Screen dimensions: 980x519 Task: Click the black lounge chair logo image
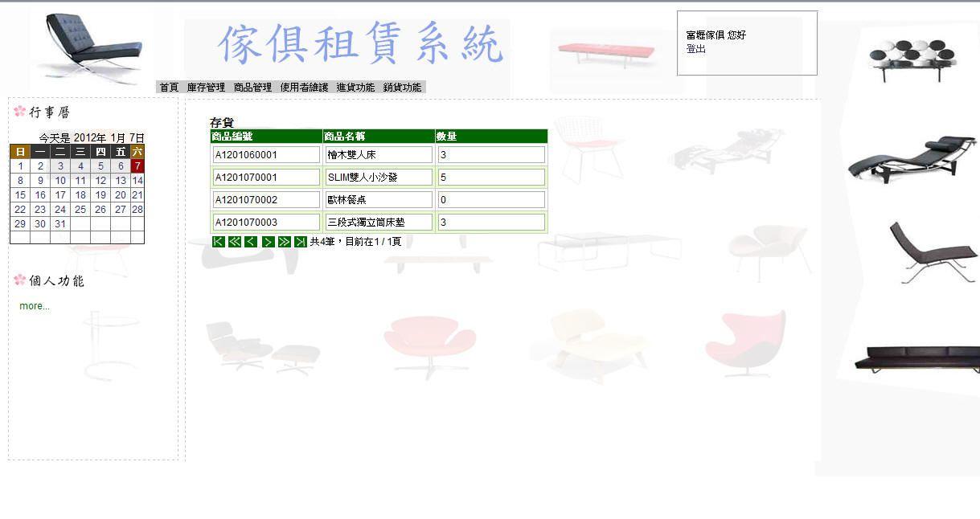91,49
